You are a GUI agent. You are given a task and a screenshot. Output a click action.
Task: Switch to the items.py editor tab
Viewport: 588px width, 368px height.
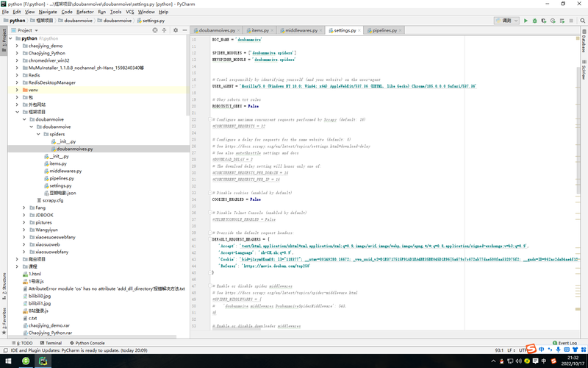260,30
